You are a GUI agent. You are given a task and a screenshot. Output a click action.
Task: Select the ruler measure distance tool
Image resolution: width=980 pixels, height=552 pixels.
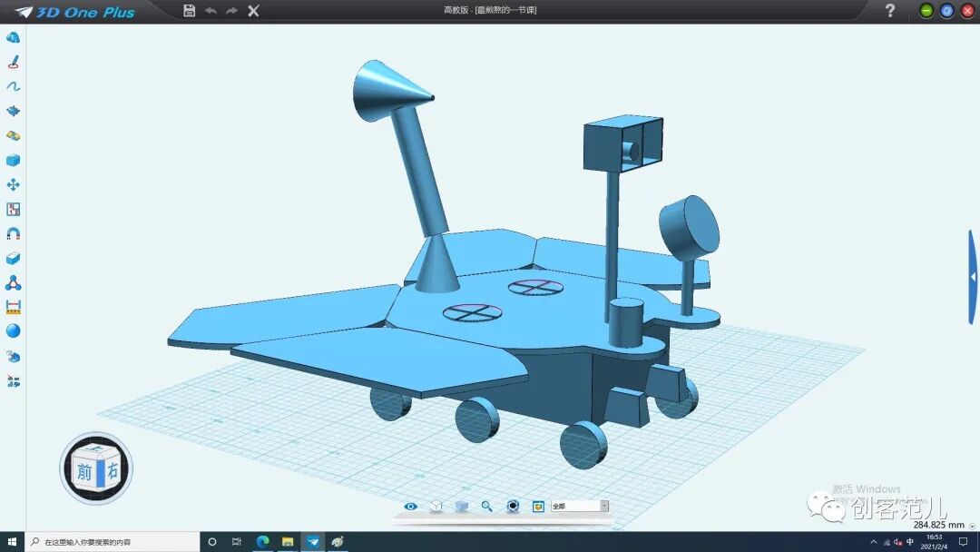coord(13,307)
